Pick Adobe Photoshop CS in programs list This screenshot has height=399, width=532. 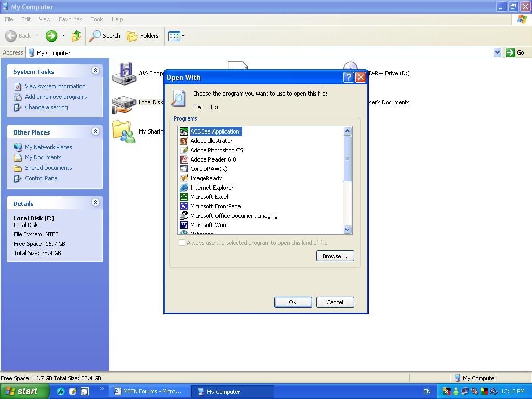pyautogui.click(x=217, y=150)
